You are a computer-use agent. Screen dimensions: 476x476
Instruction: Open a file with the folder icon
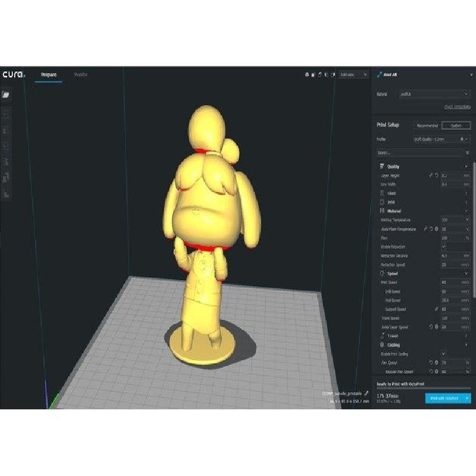[x=5, y=95]
